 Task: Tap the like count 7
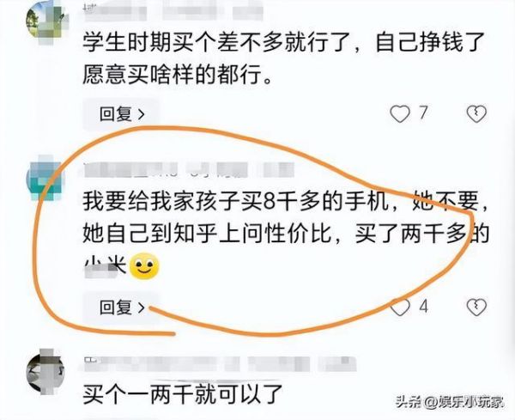[x=423, y=113]
